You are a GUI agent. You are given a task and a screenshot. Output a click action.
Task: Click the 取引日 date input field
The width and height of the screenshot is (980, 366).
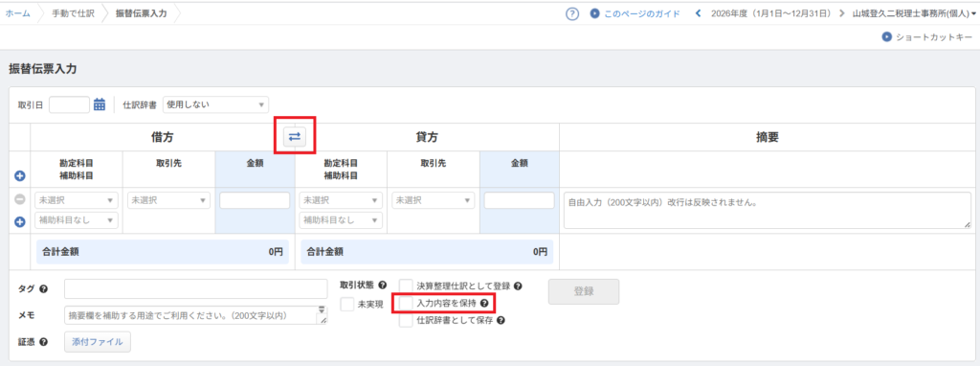point(69,104)
